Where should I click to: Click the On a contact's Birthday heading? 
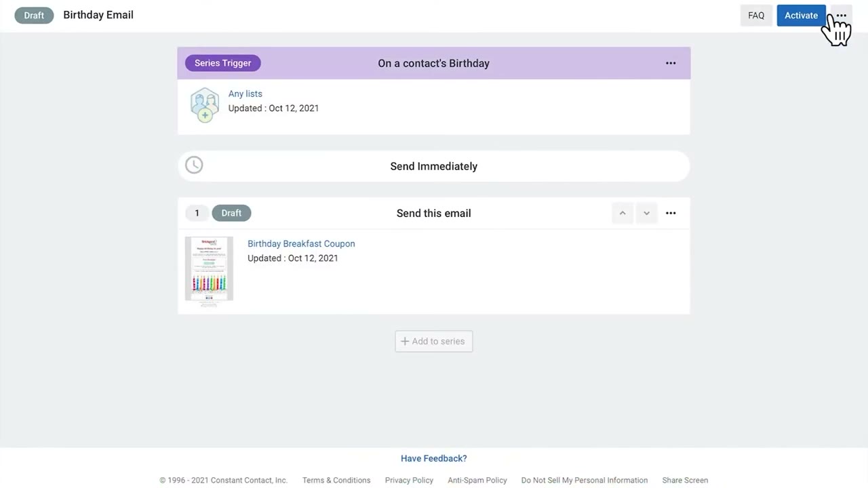[x=434, y=63]
